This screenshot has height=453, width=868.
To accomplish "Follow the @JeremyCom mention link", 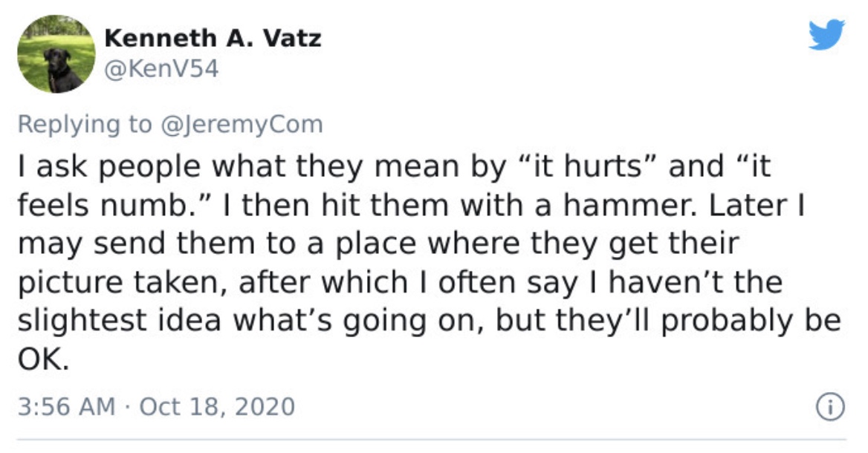I will tap(242, 124).
